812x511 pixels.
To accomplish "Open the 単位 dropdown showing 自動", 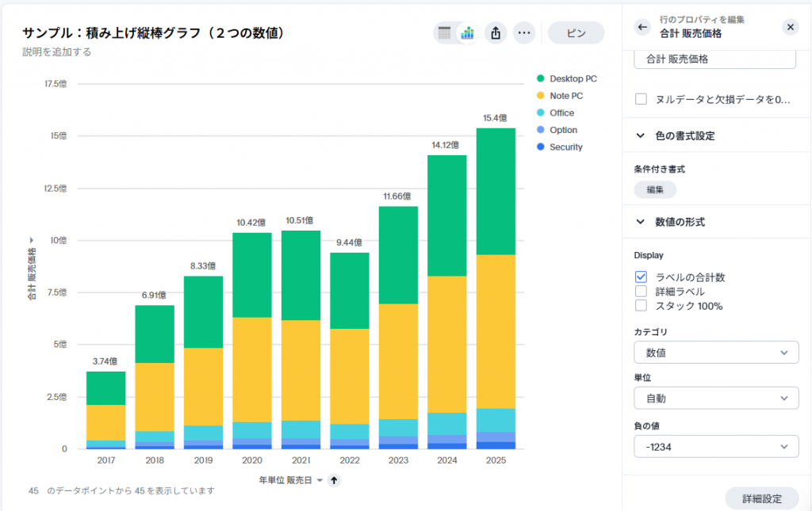I will (x=714, y=398).
